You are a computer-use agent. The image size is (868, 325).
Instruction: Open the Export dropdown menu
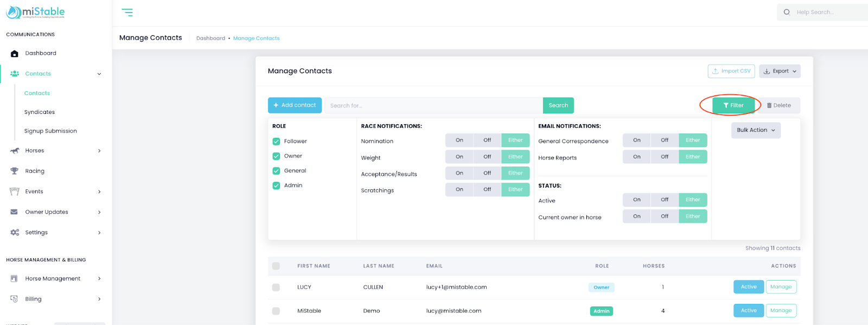780,71
